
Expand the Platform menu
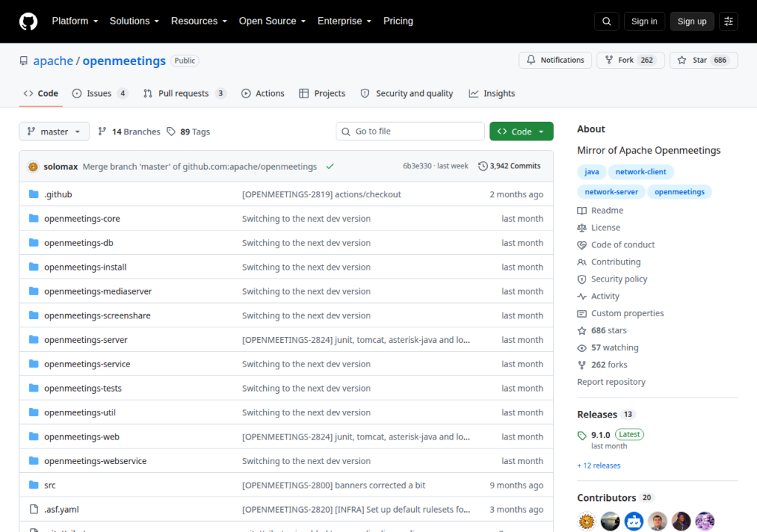[x=75, y=21]
